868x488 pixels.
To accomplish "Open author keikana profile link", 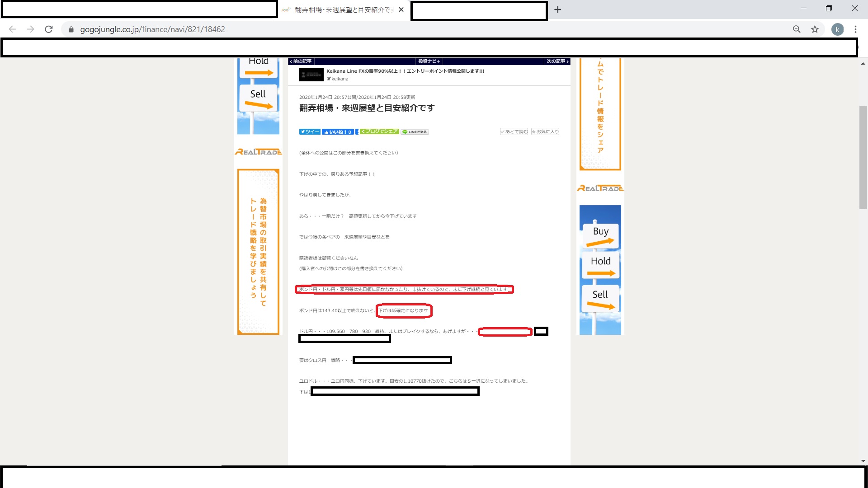I will [339, 79].
